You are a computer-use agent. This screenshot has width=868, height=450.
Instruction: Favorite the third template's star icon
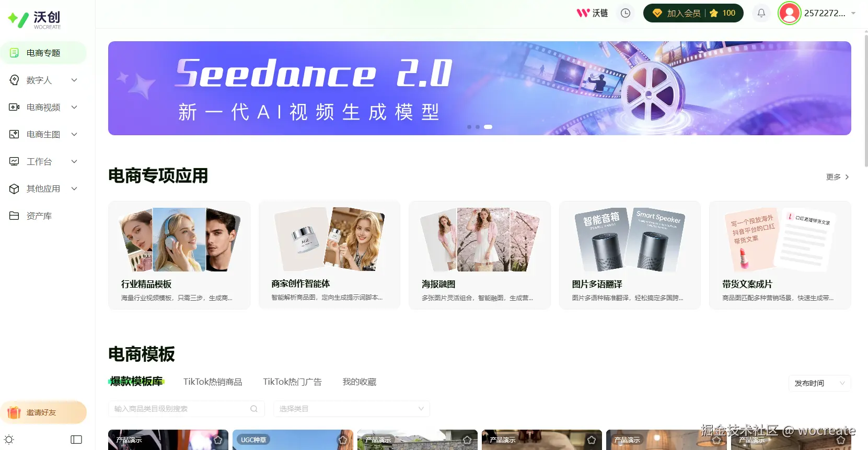click(x=467, y=440)
